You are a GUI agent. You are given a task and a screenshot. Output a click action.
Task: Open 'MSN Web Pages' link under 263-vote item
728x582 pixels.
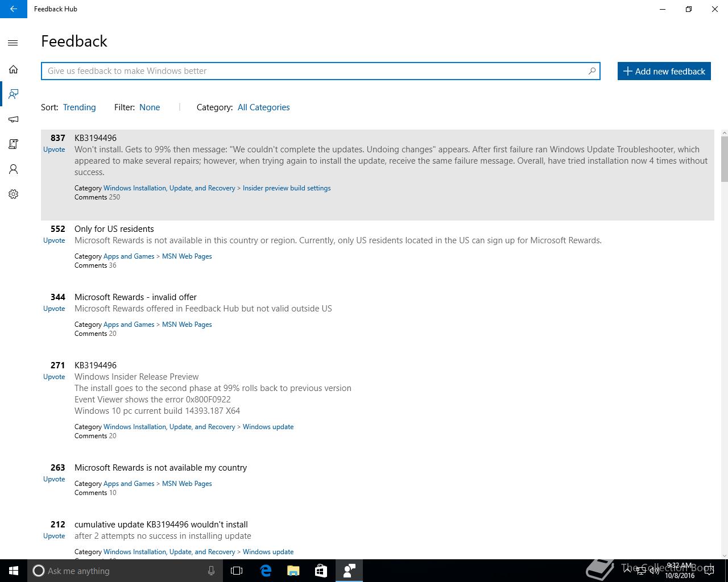point(187,484)
